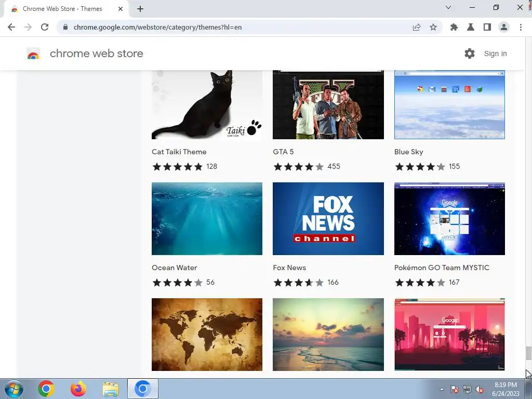This screenshot has width=532, height=399.
Task: Open a new tab with plus button
Action: click(x=140, y=9)
